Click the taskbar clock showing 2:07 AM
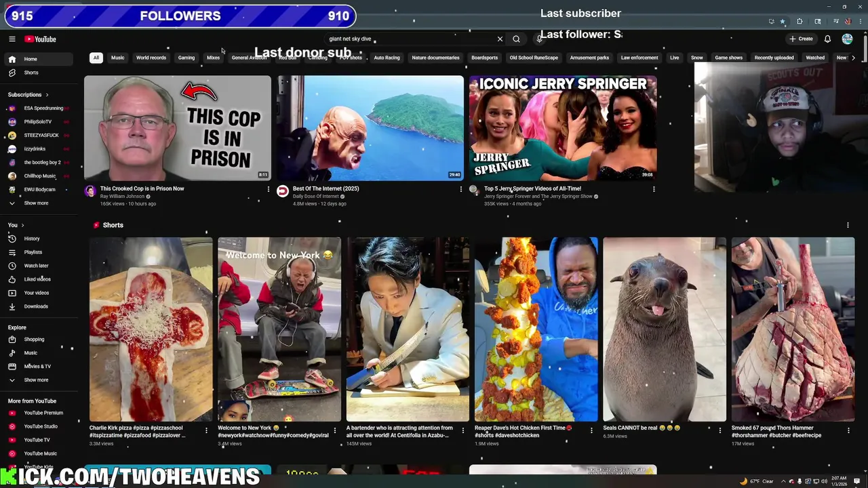This screenshot has height=488, width=868. click(x=839, y=481)
